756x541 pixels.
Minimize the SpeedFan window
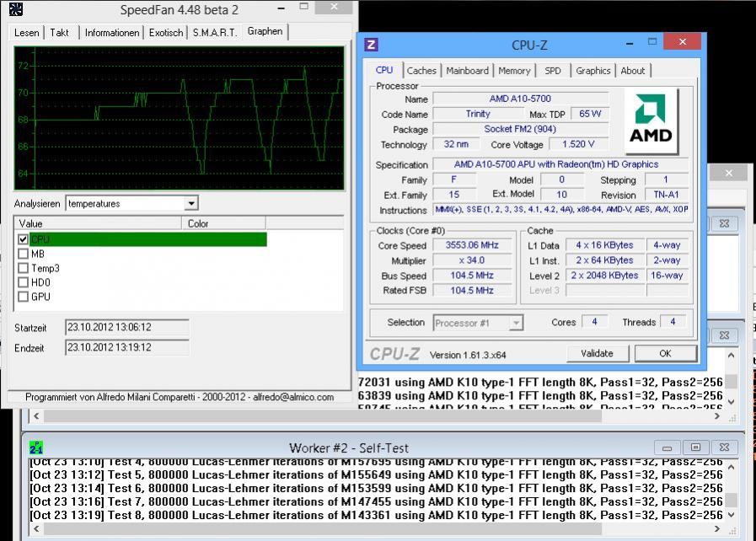pyautogui.click(x=281, y=8)
